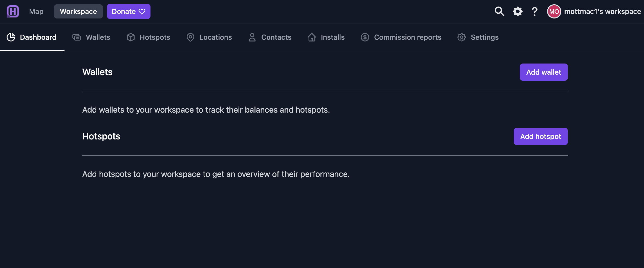This screenshot has height=268, width=644.
Task: Click the Hotspots section heading
Action: (101, 136)
